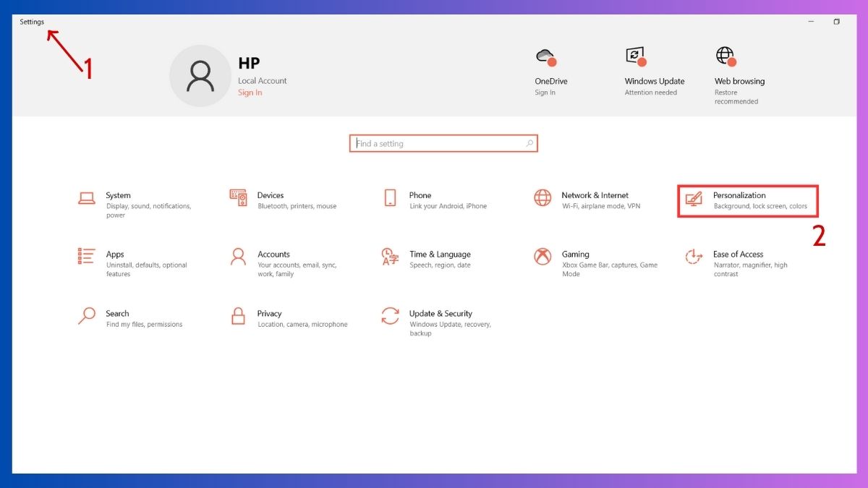Click the OneDrive label in header
Screen dimensions: 868x488
point(551,81)
